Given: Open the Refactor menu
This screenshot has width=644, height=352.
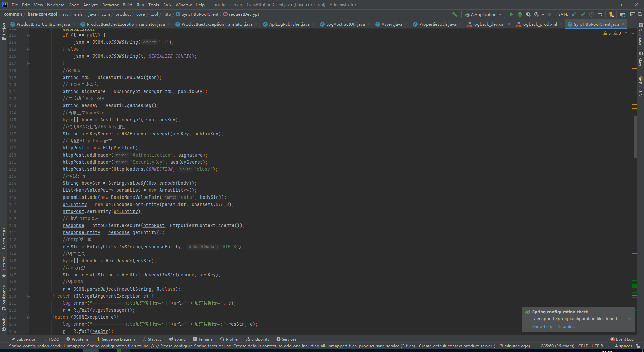Looking at the screenshot, I should tap(110, 5).
